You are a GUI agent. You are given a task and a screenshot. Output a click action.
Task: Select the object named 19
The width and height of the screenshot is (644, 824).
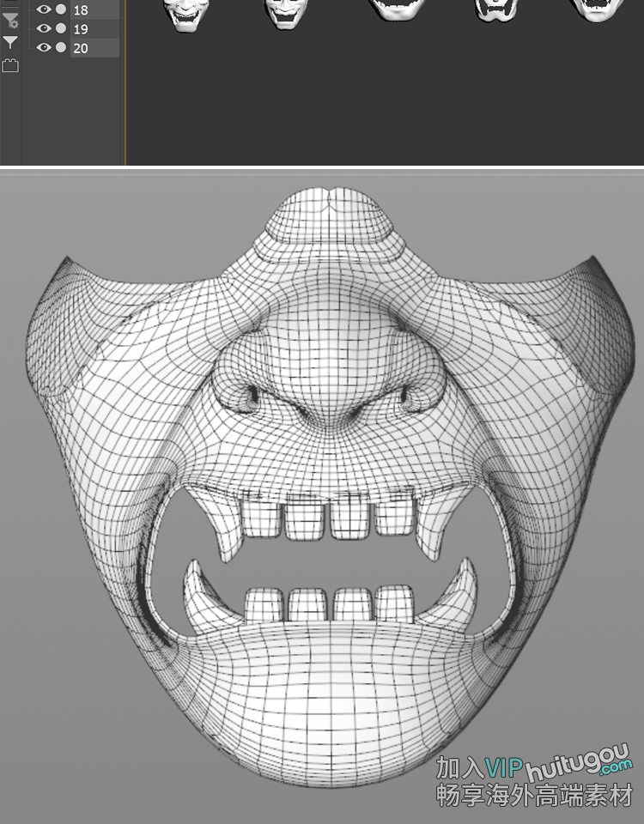coord(94,29)
